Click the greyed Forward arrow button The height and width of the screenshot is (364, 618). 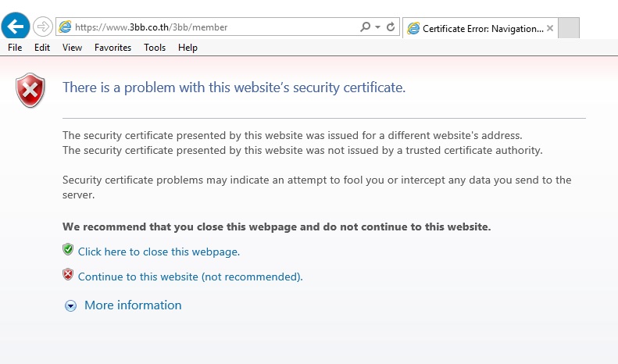[x=43, y=27]
